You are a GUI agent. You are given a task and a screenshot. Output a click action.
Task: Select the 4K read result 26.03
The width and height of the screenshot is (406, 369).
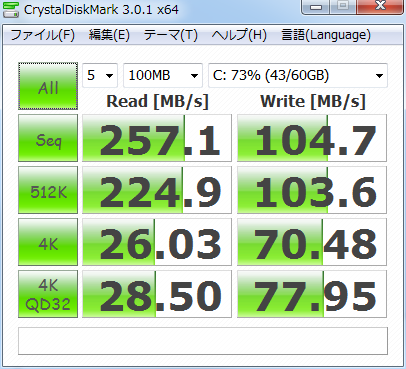click(x=157, y=242)
